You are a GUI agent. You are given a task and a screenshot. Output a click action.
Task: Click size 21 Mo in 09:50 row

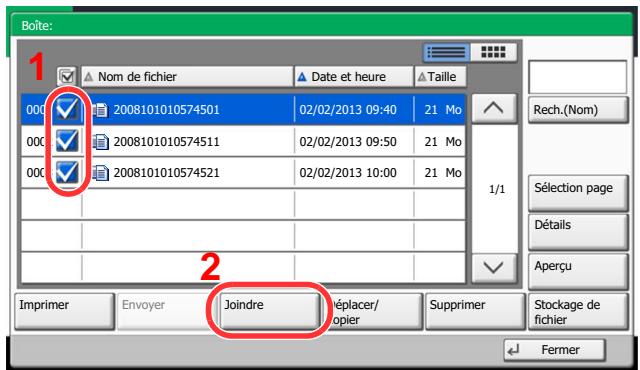tap(443, 142)
